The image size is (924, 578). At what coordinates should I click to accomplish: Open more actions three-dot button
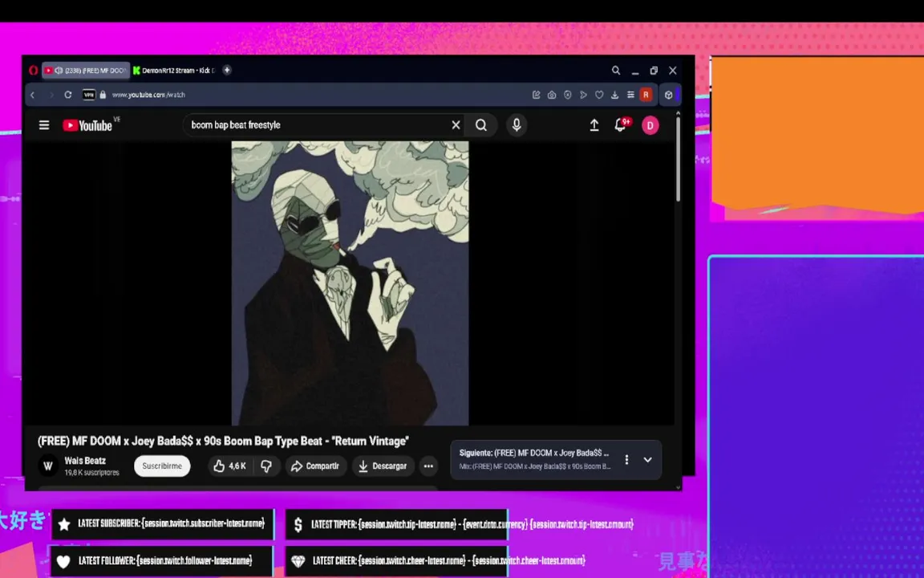pos(428,466)
